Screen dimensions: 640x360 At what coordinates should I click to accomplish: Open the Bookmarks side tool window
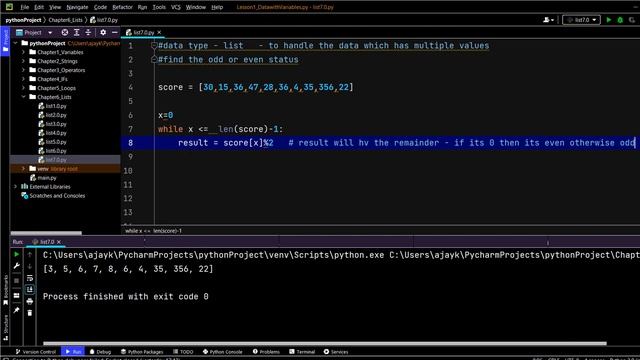click(x=5, y=290)
